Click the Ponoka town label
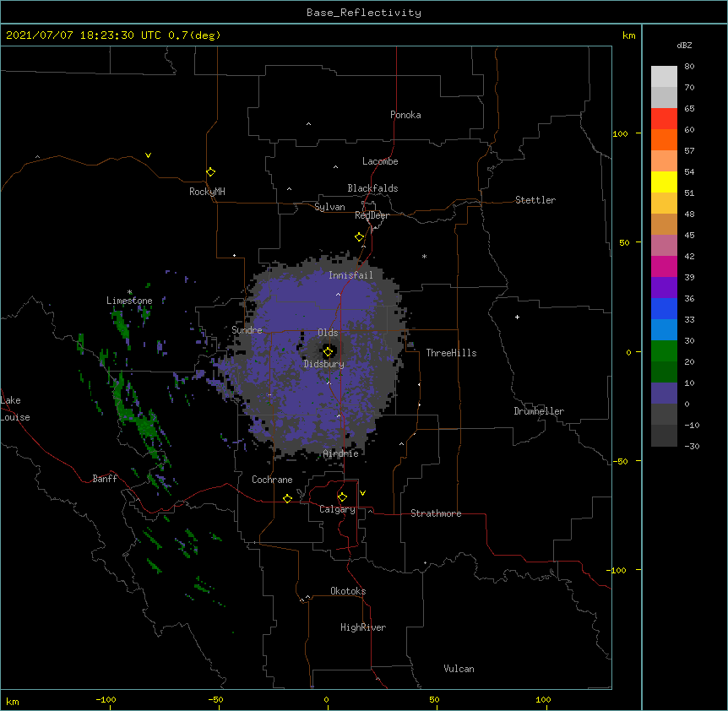The width and height of the screenshot is (728, 711). [x=405, y=115]
